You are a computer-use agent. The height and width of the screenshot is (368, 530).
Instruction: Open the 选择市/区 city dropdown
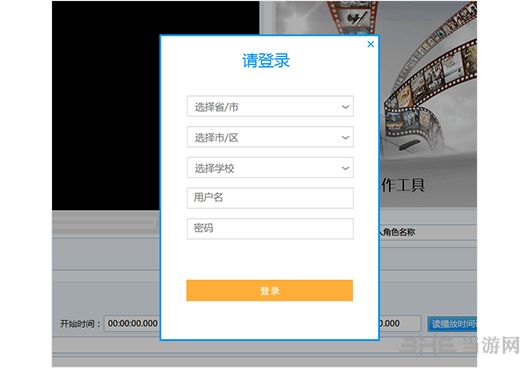coord(270,137)
